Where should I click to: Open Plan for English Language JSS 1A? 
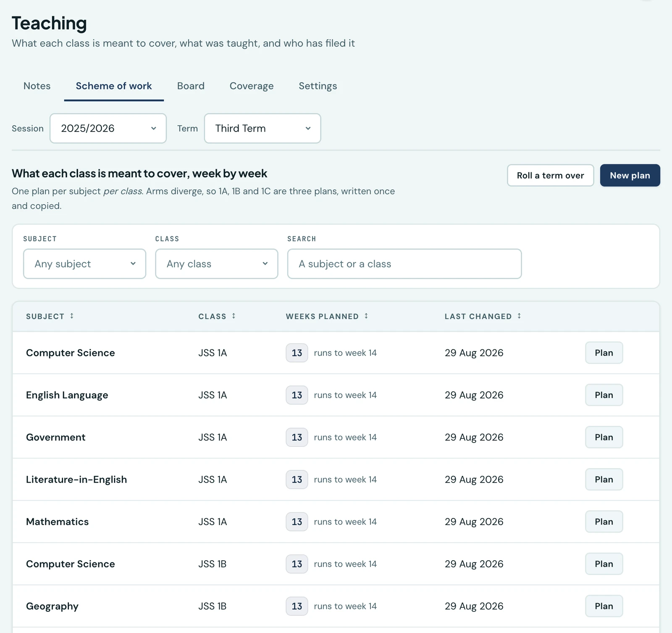coord(604,395)
